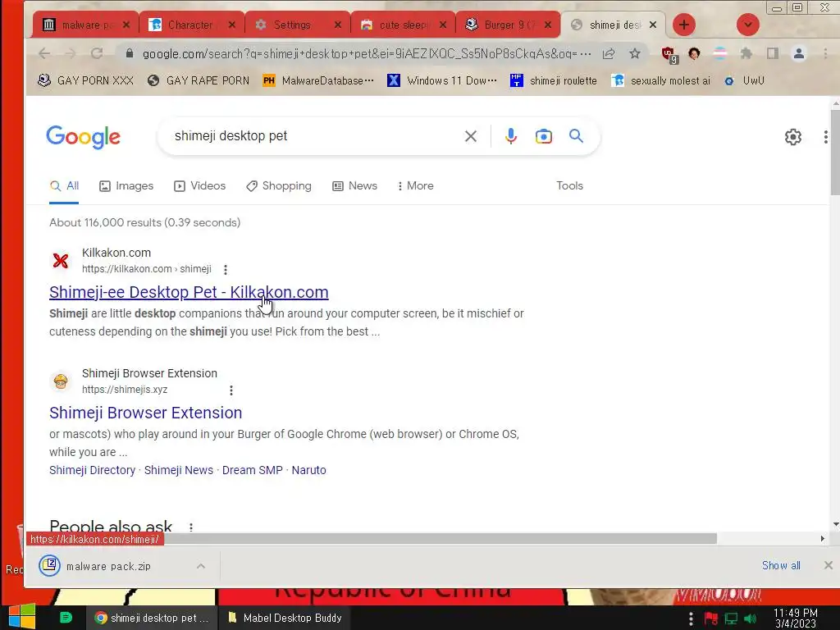Reload the current page

pyautogui.click(x=97, y=53)
